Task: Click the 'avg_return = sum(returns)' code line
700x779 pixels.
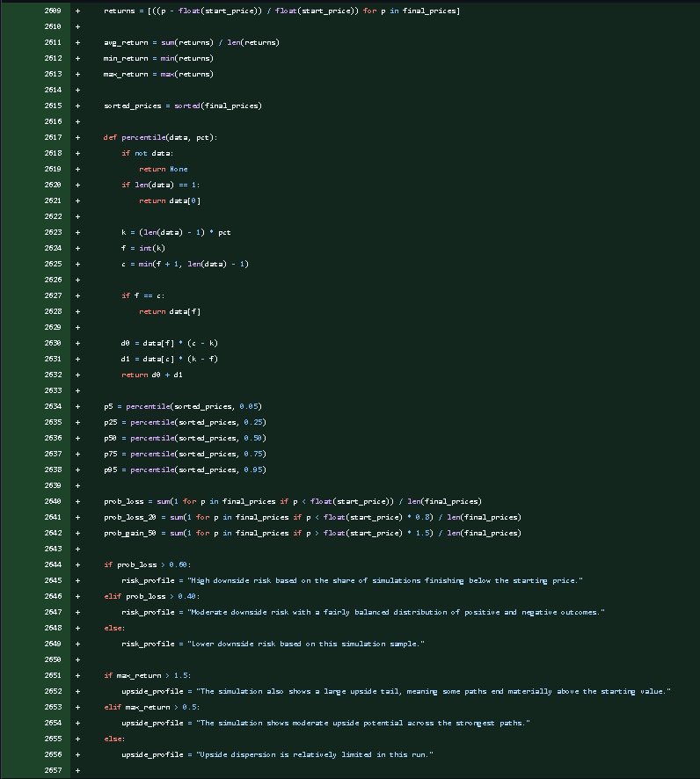Action: click(192, 42)
